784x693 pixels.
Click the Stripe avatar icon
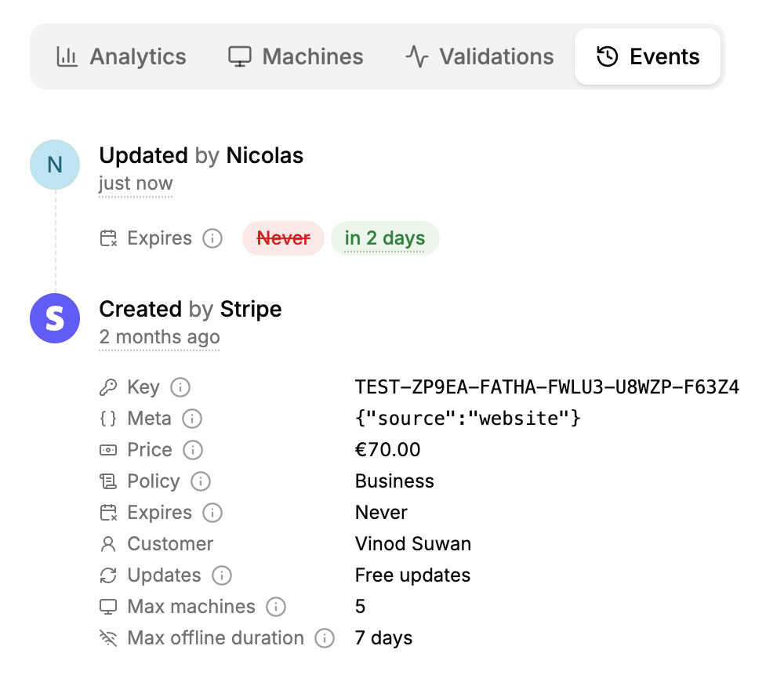pos(55,318)
